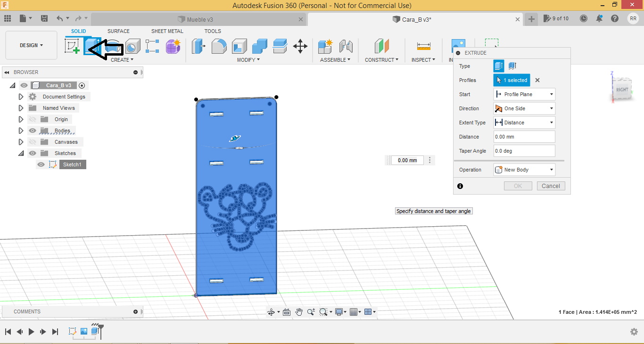
Task: Select the Measure tool
Action: [x=424, y=46]
